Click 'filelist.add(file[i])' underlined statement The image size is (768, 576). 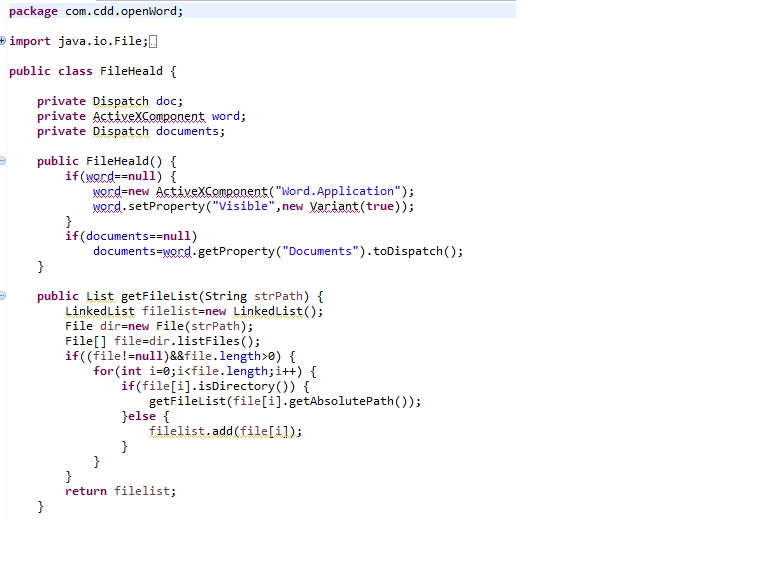pyautogui.click(x=225, y=432)
